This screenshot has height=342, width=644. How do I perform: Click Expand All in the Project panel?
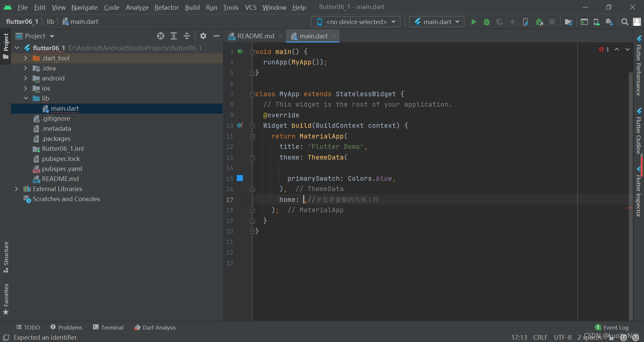coord(174,36)
